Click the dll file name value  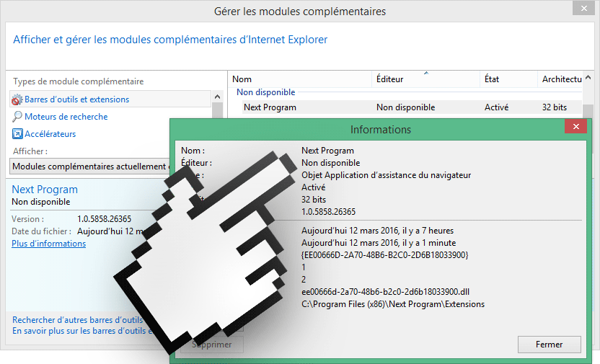(x=385, y=292)
